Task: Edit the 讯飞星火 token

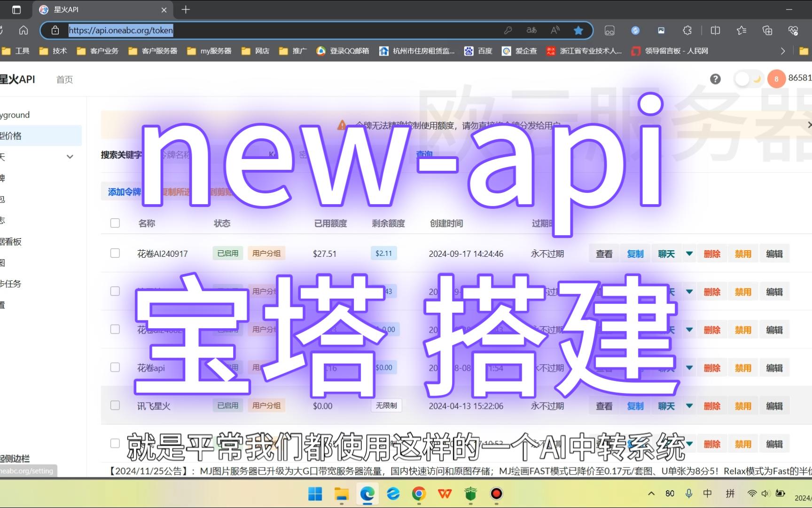Action: 774,406
